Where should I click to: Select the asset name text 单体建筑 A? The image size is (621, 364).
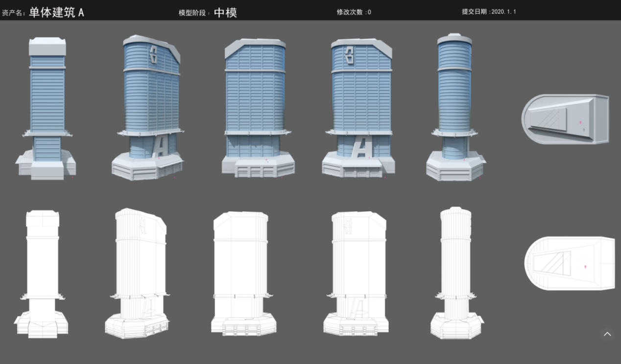[x=56, y=12]
